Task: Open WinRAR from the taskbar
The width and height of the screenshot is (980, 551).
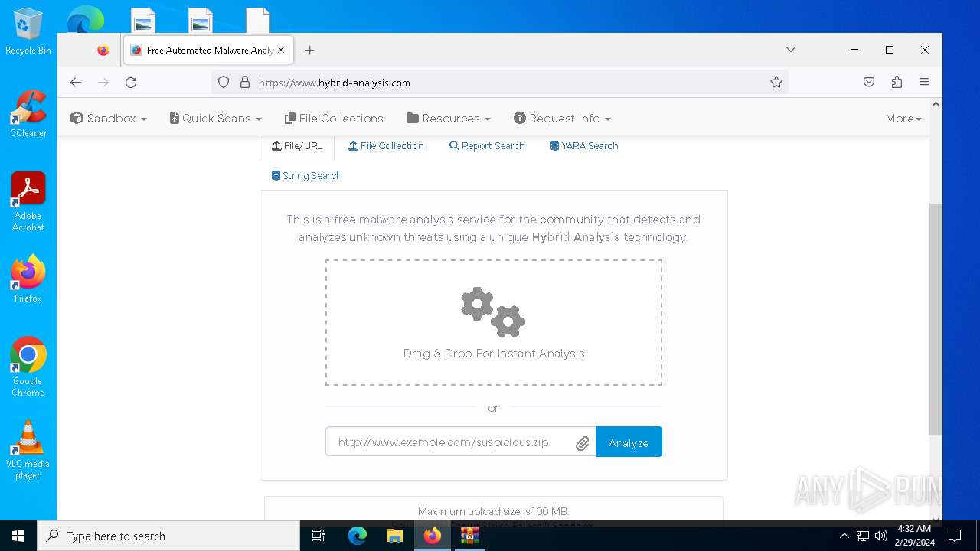Action: [x=470, y=536]
